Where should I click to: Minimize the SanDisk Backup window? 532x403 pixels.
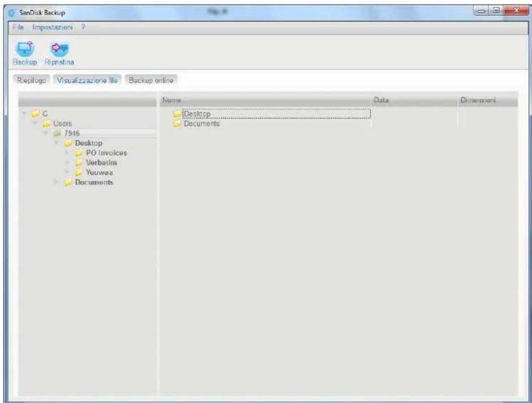click(481, 11)
